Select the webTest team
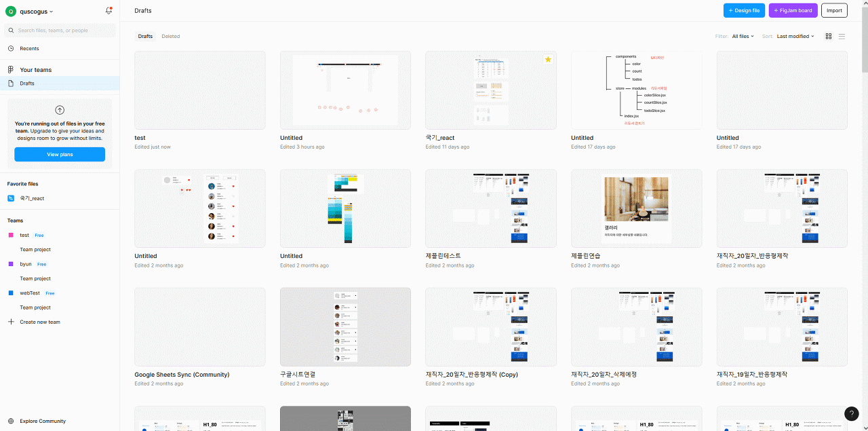 [x=30, y=293]
